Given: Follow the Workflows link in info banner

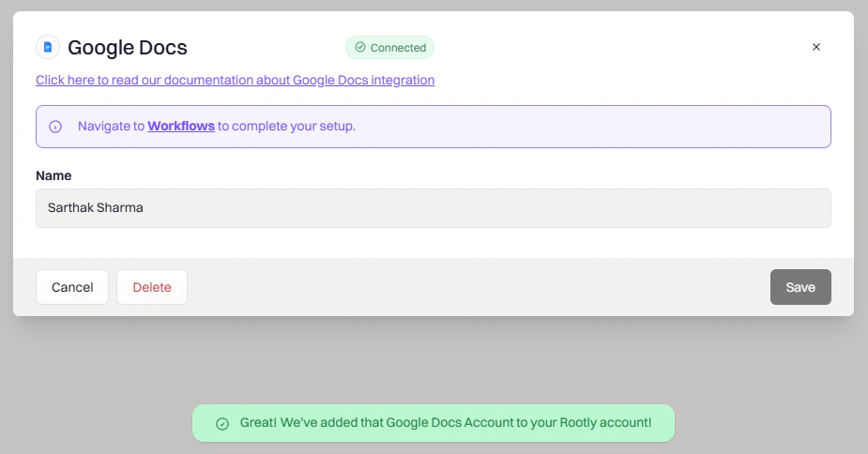Looking at the screenshot, I should click(181, 127).
